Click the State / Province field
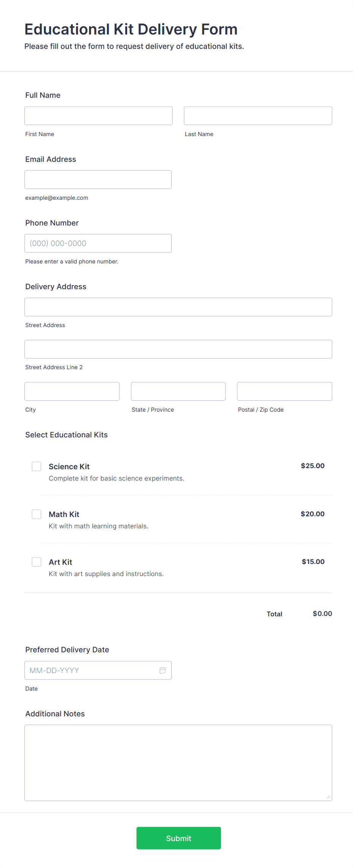Screen dimensions: 353x868 (178, 391)
